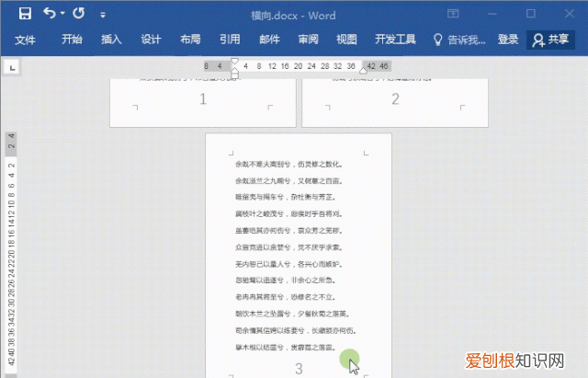Open ribbon display options icon
The height and width of the screenshot is (378, 588).
pyautogui.click(x=453, y=14)
